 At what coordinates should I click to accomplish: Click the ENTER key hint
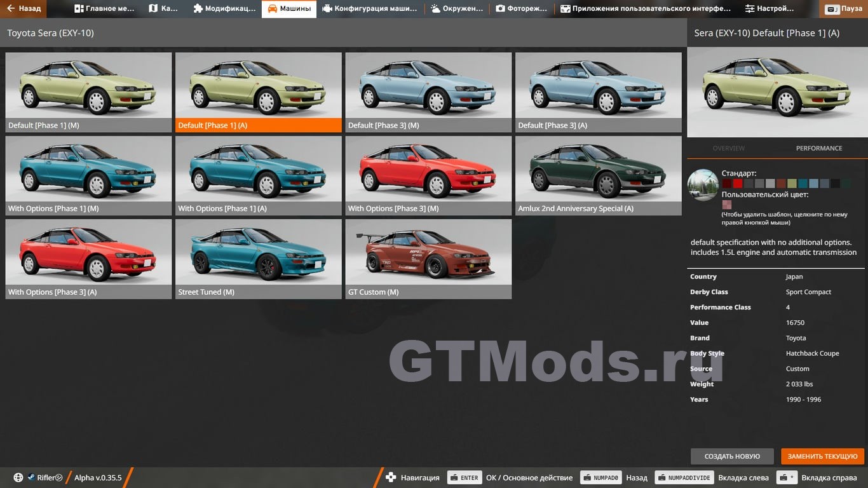tap(463, 478)
